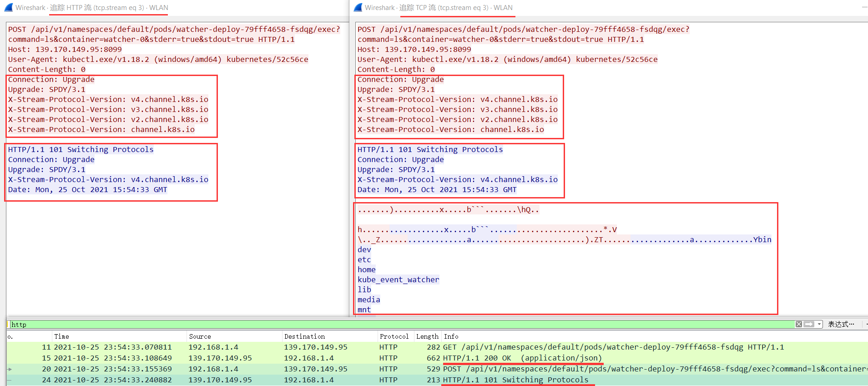
Task: Sort packets by Source column
Action: 235,336
